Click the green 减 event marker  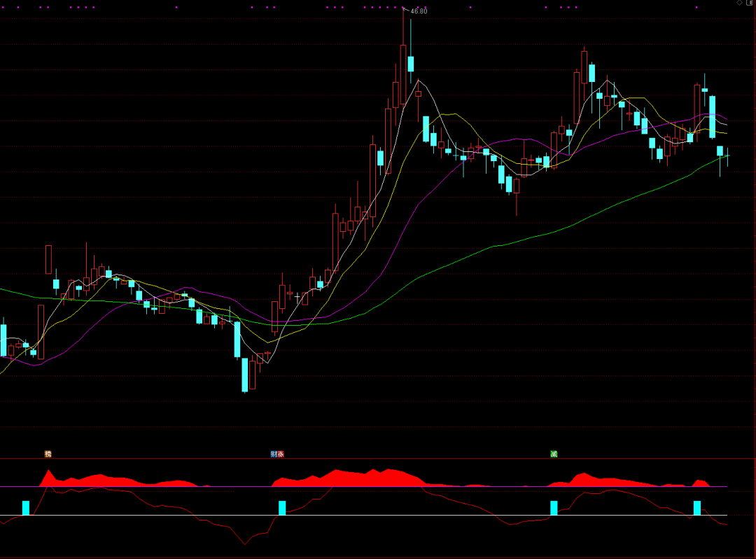tap(554, 454)
